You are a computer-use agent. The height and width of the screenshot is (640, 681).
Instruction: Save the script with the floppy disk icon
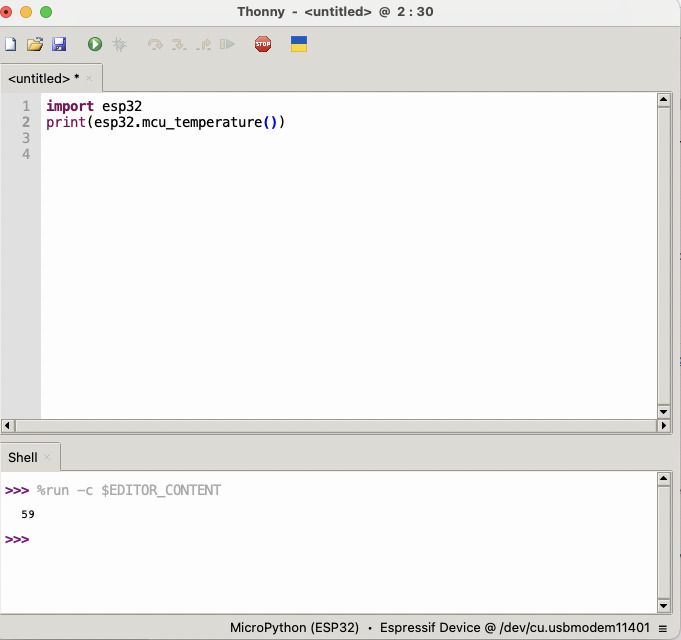pos(59,44)
